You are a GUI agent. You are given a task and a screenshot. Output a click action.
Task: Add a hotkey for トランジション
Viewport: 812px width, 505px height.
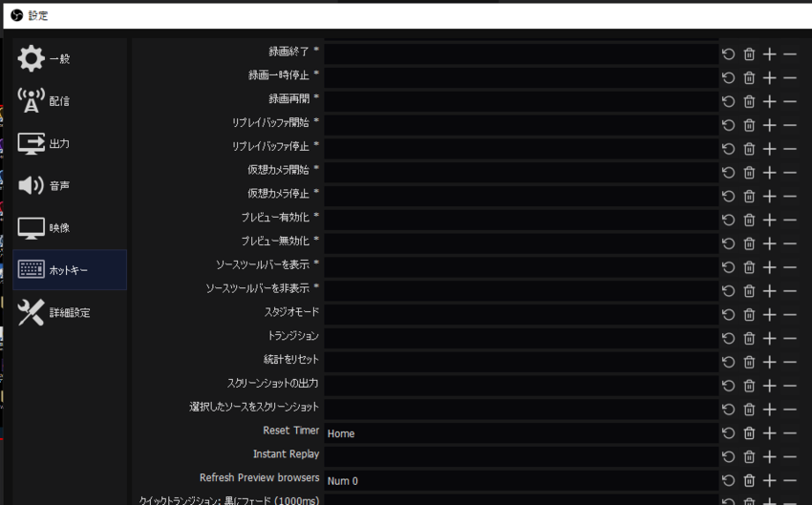pos(770,338)
